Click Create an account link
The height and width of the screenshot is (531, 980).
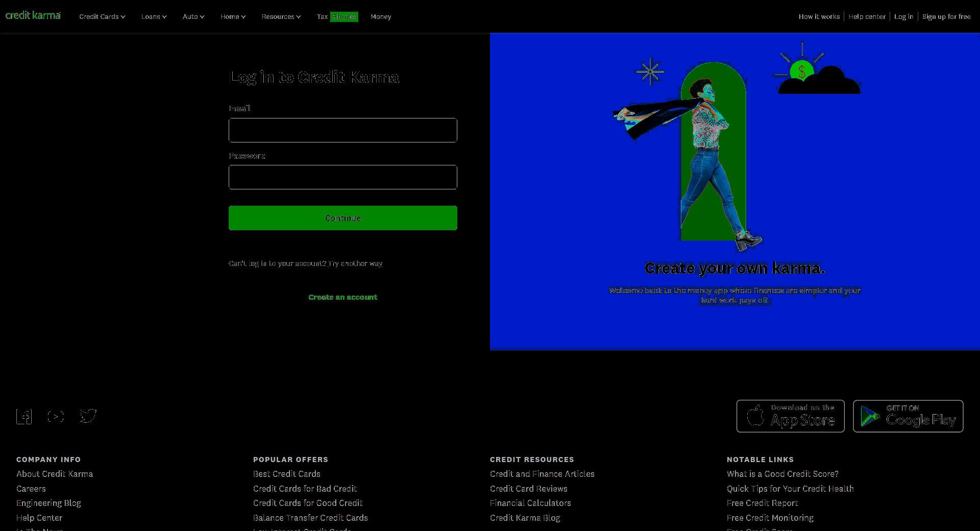343,297
